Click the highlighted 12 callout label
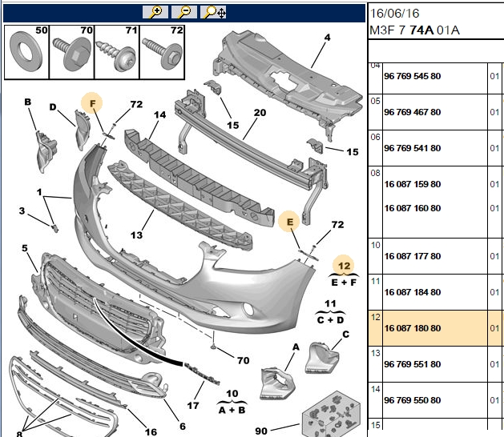Screen dimensions: 504x437 click(x=344, y=266)
